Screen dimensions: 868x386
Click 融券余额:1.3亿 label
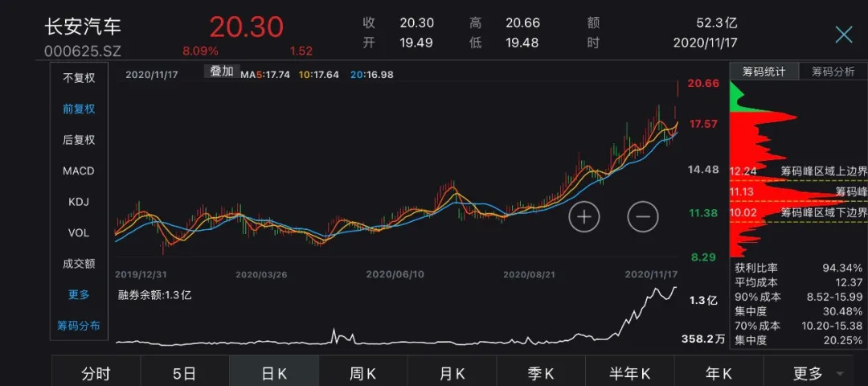tap(155, 295)
